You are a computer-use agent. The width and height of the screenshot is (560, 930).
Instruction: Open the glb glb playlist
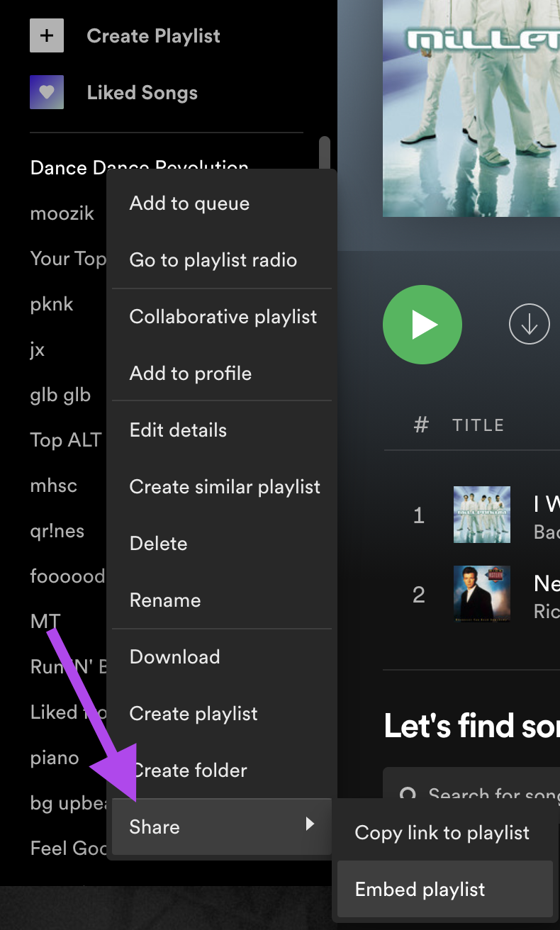(x=60, y=395)
